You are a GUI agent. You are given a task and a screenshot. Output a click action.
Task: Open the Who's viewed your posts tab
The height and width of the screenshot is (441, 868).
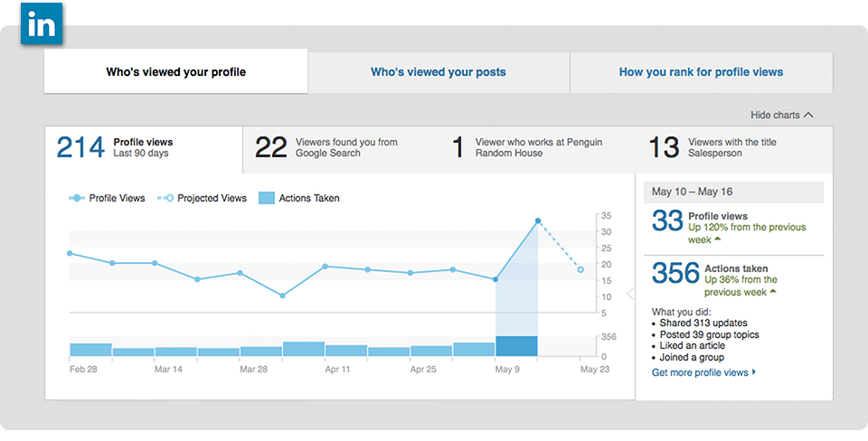point(439,72)
